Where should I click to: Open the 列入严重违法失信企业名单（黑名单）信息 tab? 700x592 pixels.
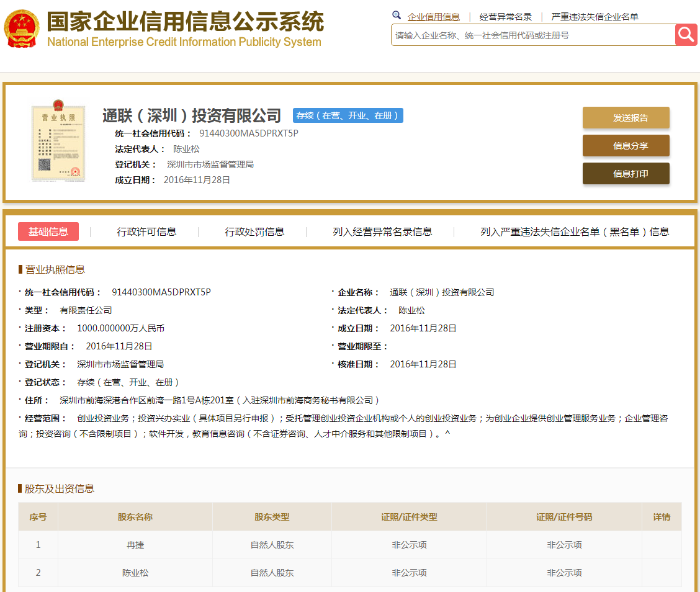pos(575,231)
